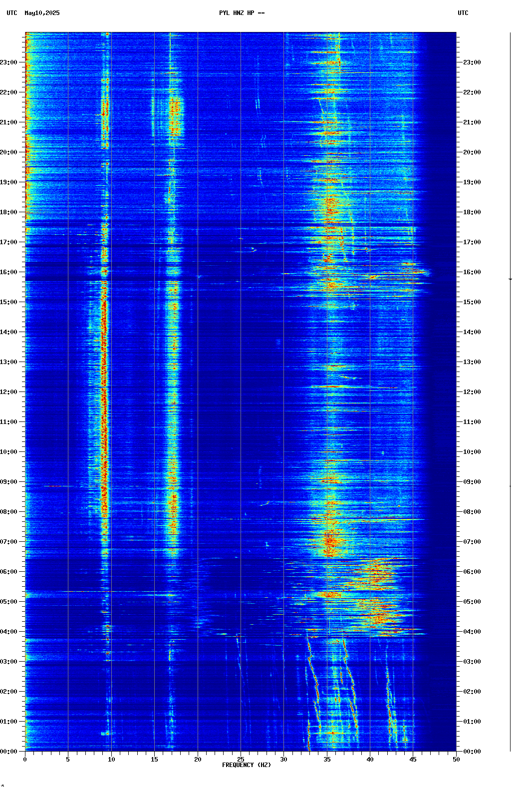
Task: Click right axis time label 08:00
Action: [472, 512]
